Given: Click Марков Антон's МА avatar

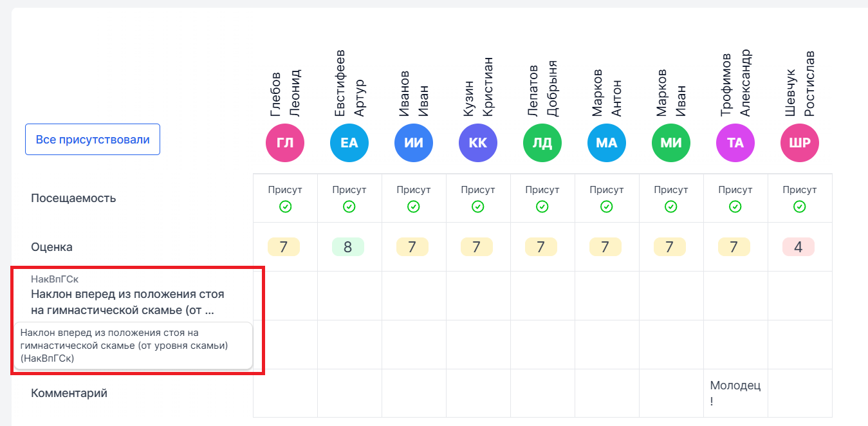Looking at the screenshot, I should pos(606,143).
